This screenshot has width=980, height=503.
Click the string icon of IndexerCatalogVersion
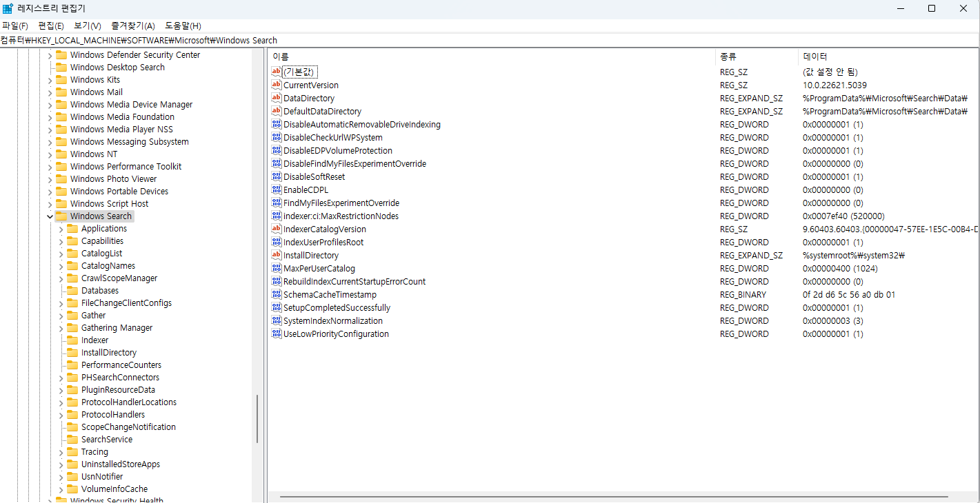point(277,229)
